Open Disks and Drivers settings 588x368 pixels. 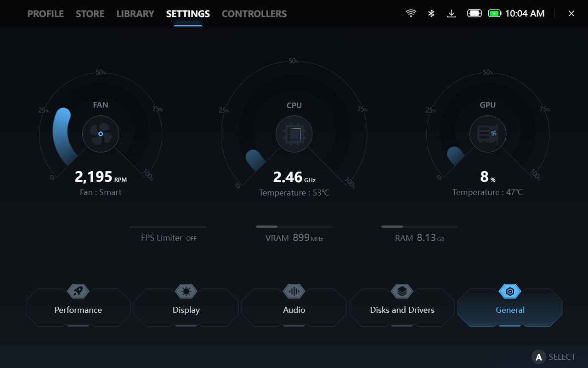pyautogui.click(x=402, y=310)
